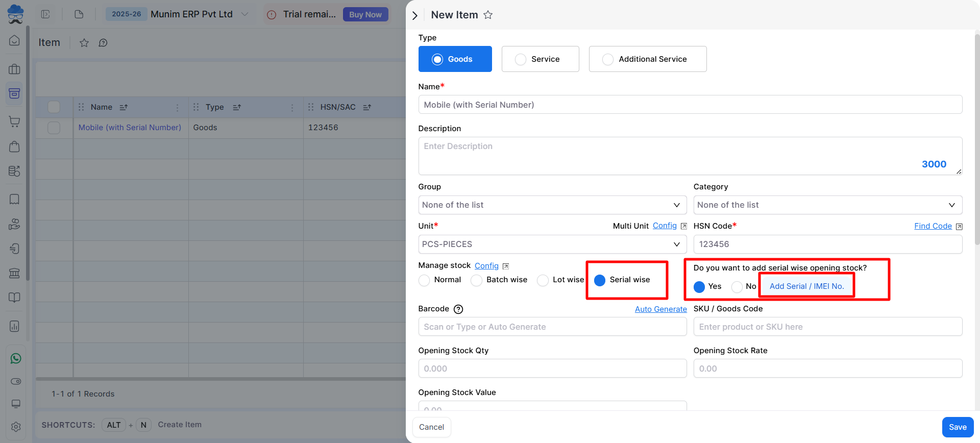Click the Save button
The image size is (980, 443).
957,427
